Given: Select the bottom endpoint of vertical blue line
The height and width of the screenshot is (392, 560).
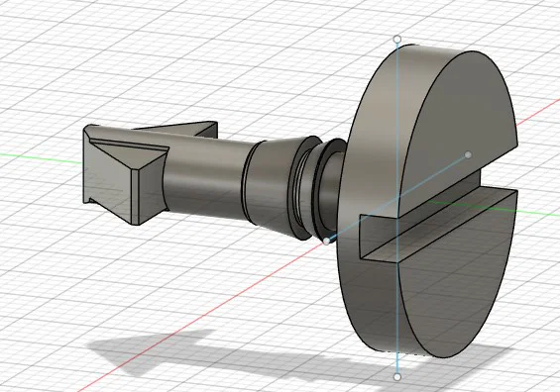Looking at the screenshot, I should 396,377.
